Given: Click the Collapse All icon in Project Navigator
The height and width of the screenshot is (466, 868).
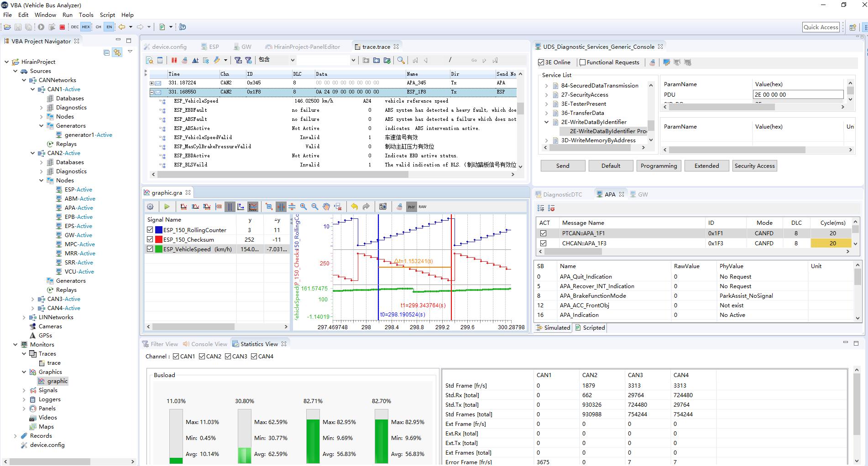Looking at the screenshot, I should [106, 52].
